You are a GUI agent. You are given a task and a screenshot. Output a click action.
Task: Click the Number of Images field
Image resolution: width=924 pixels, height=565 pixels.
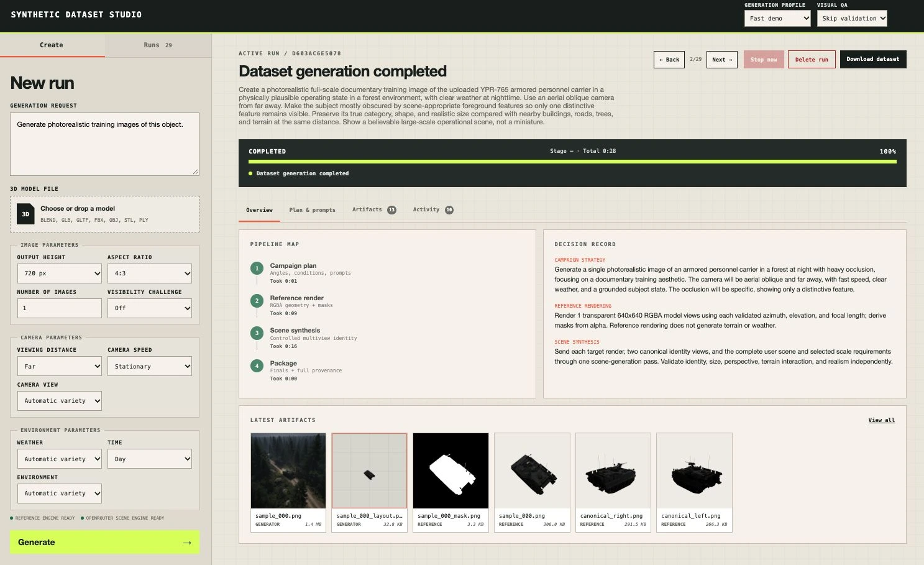pos(59,308)
